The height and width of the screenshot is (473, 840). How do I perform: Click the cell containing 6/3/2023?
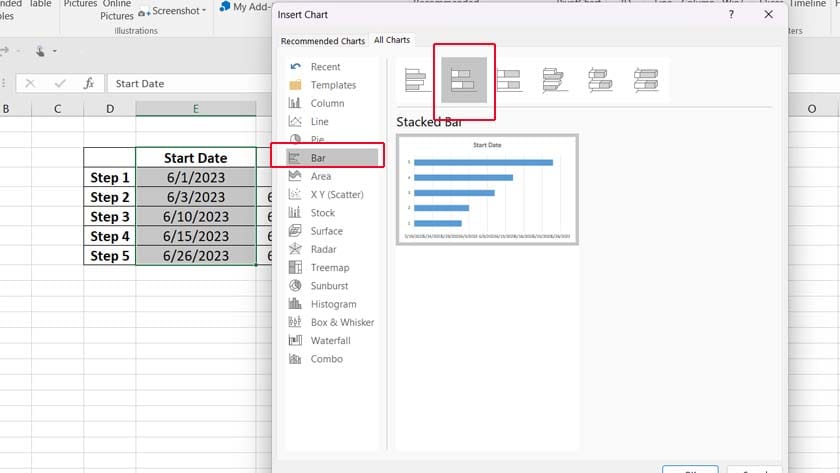click(196, 197)
